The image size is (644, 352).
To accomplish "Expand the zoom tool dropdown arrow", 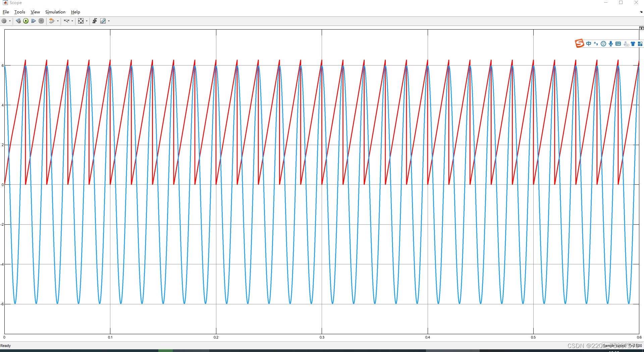I will [72, 21].
